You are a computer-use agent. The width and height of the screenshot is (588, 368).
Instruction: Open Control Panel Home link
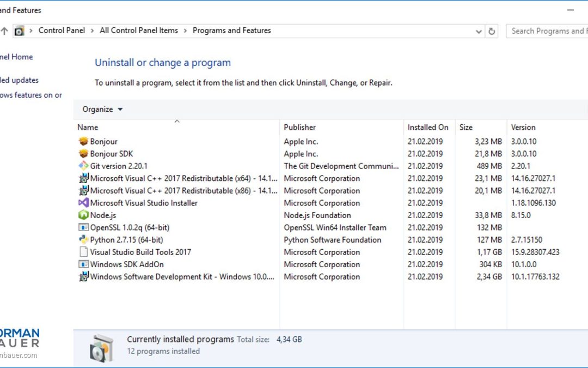click(x=16, y=57)
